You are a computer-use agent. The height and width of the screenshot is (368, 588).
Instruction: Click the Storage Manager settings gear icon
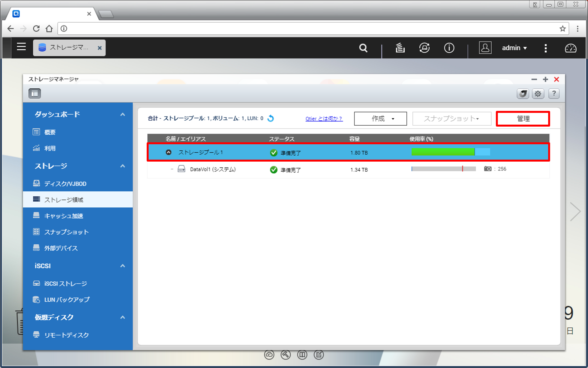(x=538, y=94)
